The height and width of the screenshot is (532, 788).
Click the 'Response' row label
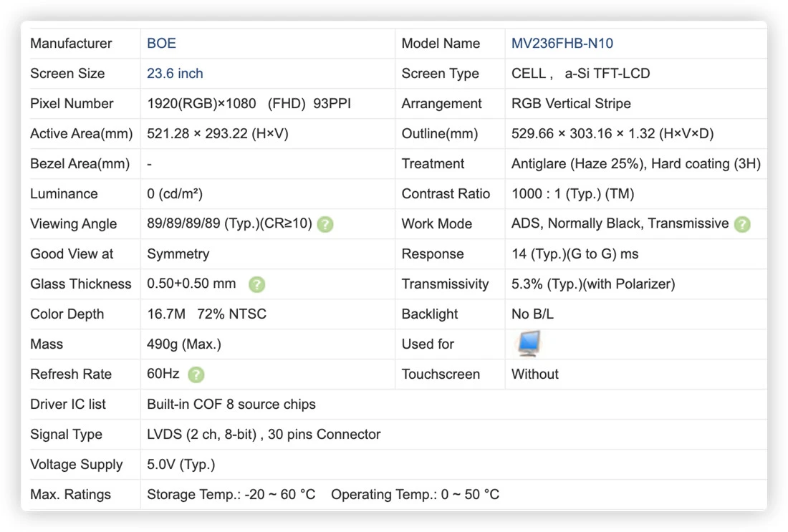pos(432,254)
